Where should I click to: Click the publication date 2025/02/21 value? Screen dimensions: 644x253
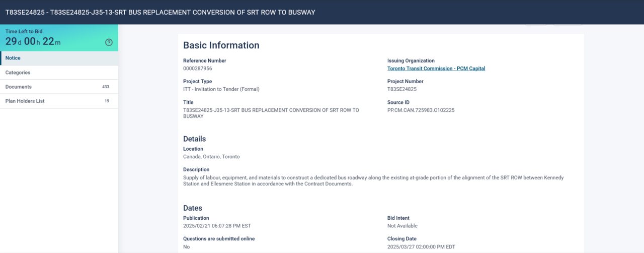[x=217, y=226]
